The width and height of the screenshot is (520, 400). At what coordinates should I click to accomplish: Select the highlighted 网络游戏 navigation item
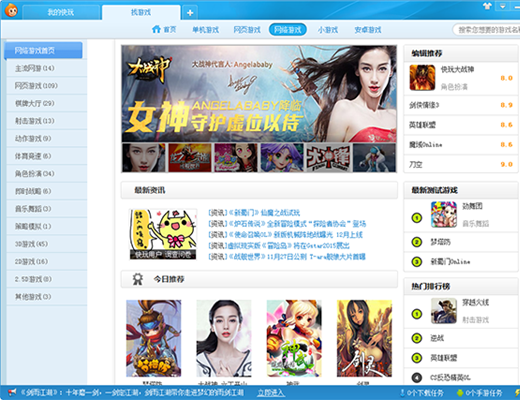[288, 30]
